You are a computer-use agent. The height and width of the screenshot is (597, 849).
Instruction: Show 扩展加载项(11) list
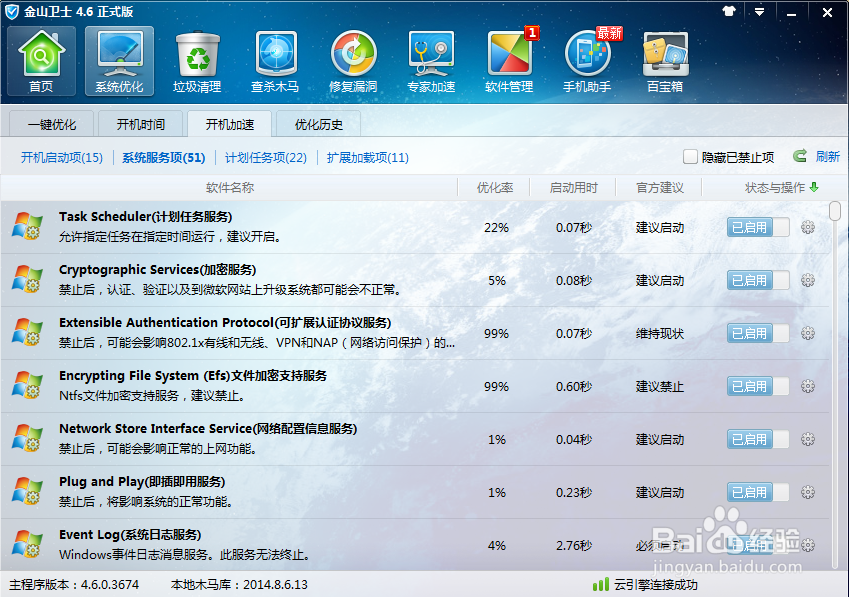click(x=368, y=158)
